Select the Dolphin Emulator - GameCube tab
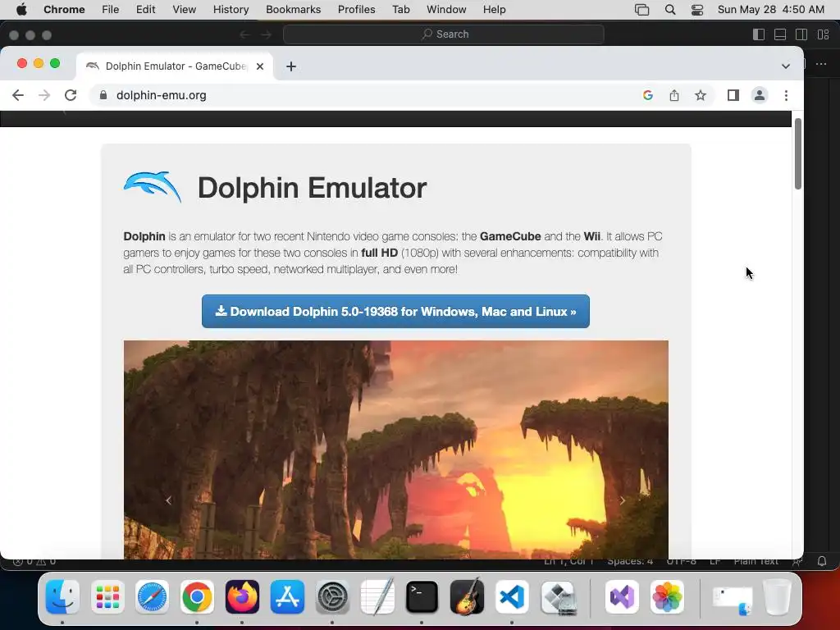Viewport: 840px width, 630px height. click(175, 66)
